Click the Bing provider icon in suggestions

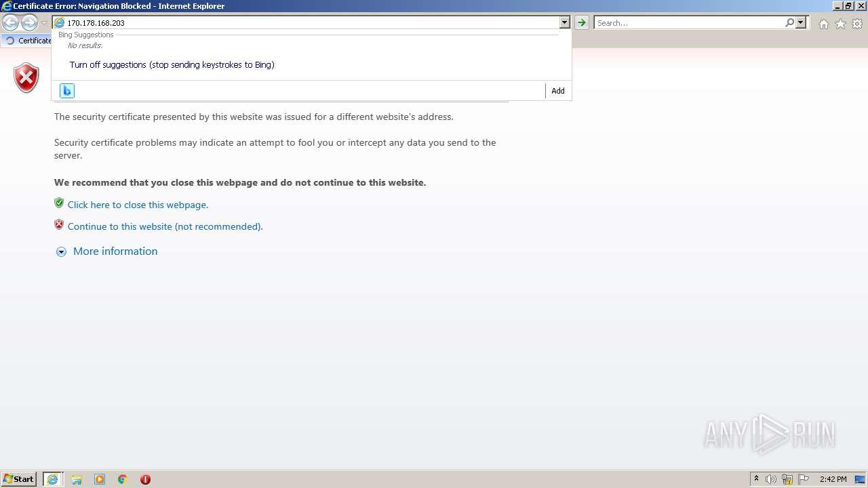[x=66, y=91]
